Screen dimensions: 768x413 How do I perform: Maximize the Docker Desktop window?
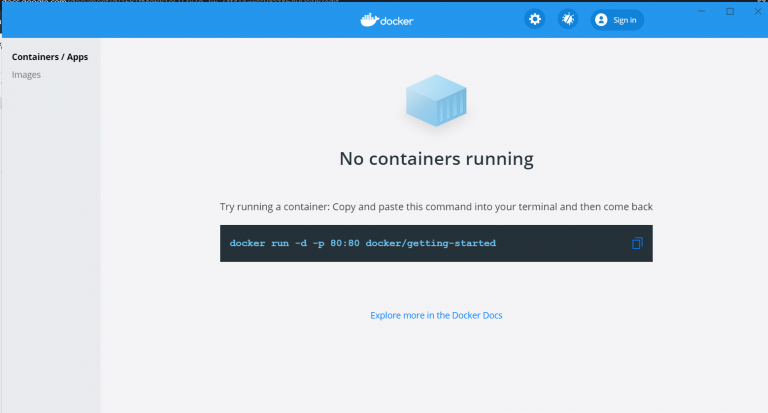730,11
